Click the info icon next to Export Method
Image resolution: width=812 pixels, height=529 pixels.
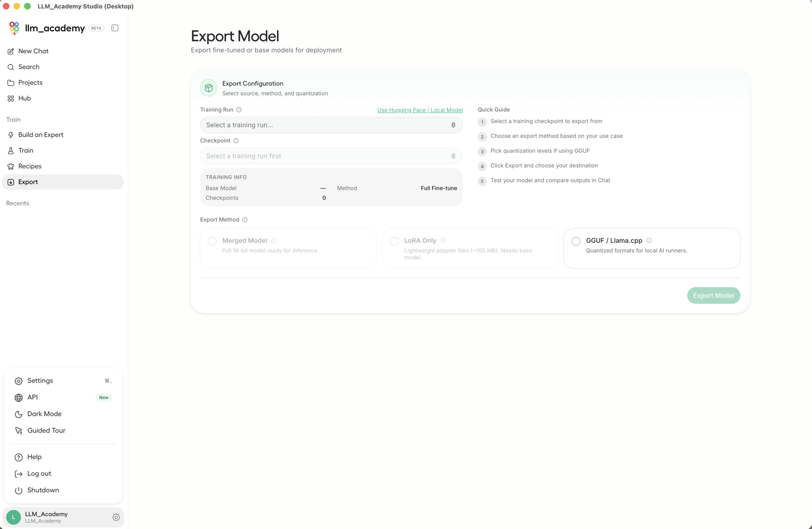(x=245, y=220)
